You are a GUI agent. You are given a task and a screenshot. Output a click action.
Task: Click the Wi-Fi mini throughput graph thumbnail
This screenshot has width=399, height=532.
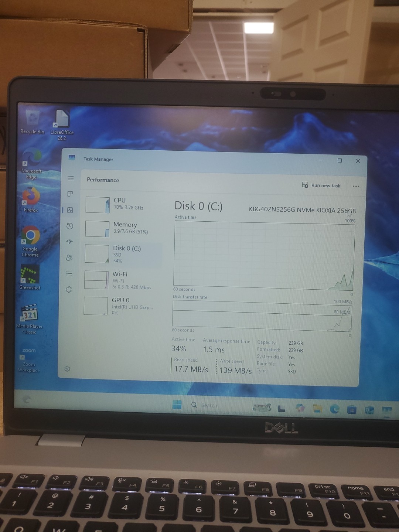(96, 280)
